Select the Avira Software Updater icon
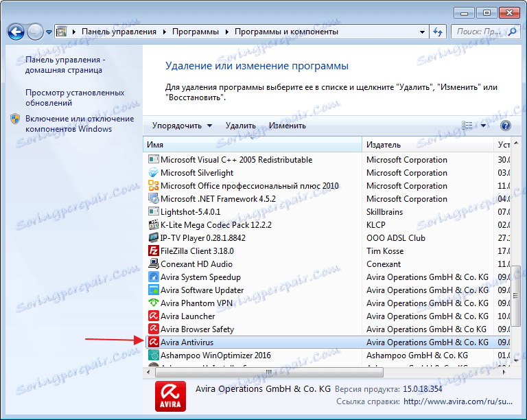527x420 pixels. (153, 290)
